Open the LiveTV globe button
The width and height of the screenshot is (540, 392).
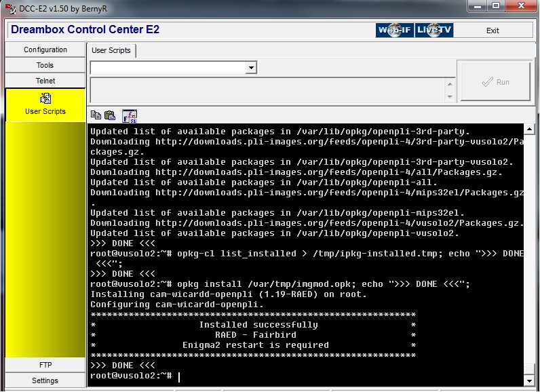(x=434, y=30)
